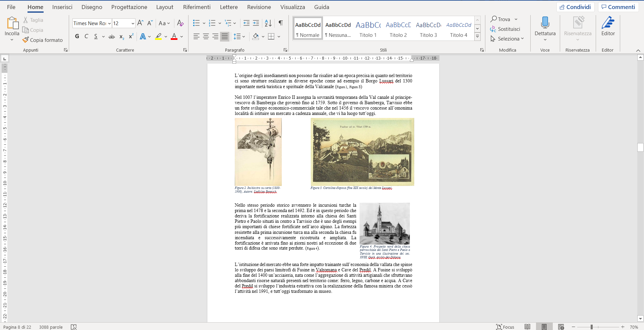Open Seleziona dropdown
The width and height of the screenshot is (644, 330).
point(507,39)
